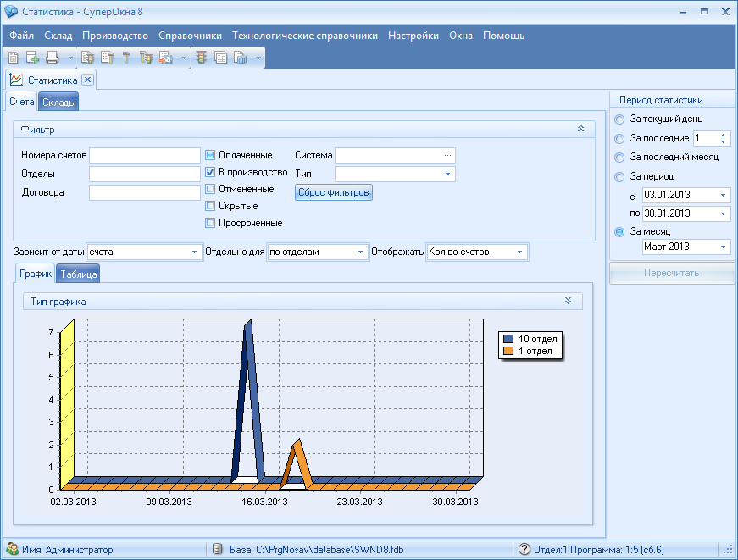This screenshot has width=738, height=560.
Task: Open the Настройки menu
Action: pyautogui.click(x=413, y=36)
